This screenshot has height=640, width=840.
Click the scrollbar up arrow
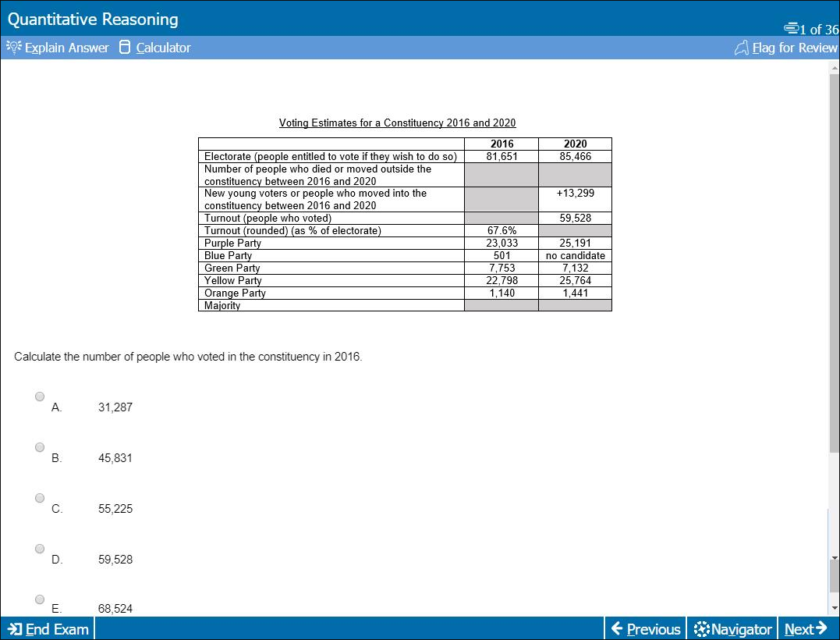tap(834, 68)
